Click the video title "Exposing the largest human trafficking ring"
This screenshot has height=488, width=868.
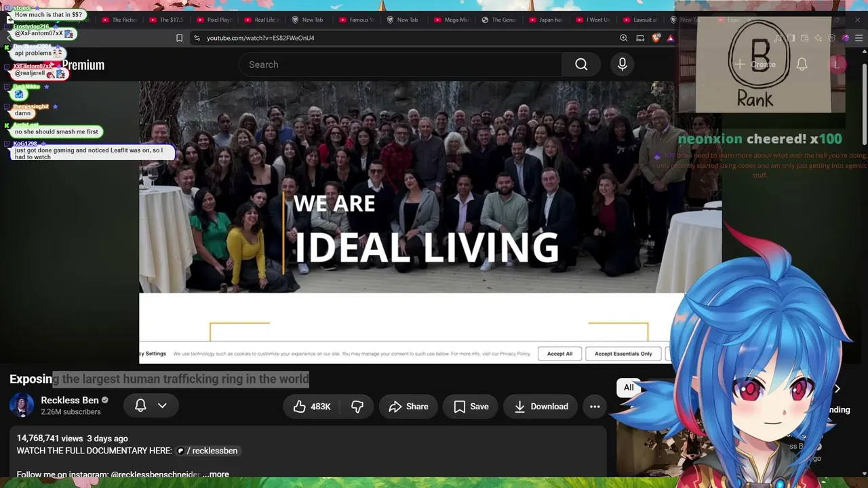coord(159,379)
